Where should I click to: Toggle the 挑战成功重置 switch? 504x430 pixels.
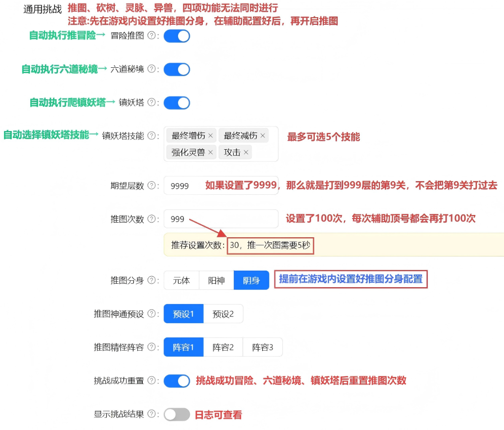177,380
